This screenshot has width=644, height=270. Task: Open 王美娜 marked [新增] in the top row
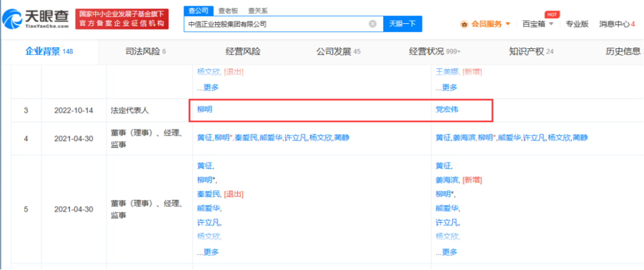pos(447,72)
